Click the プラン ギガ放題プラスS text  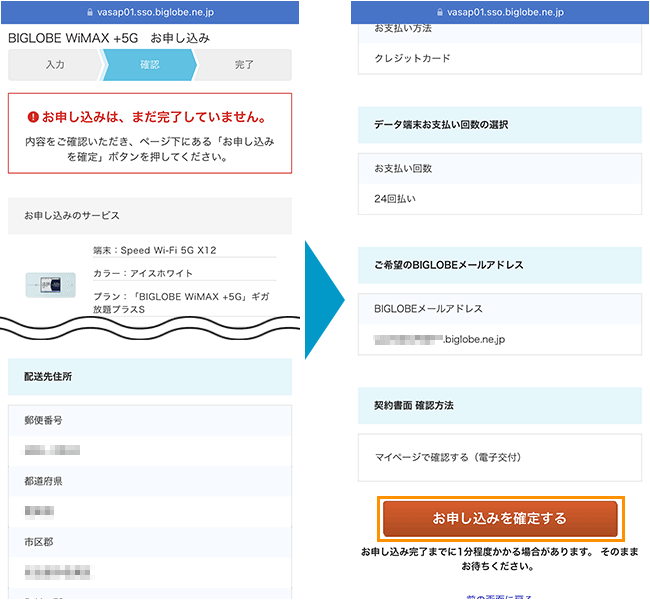coord(181,303)
